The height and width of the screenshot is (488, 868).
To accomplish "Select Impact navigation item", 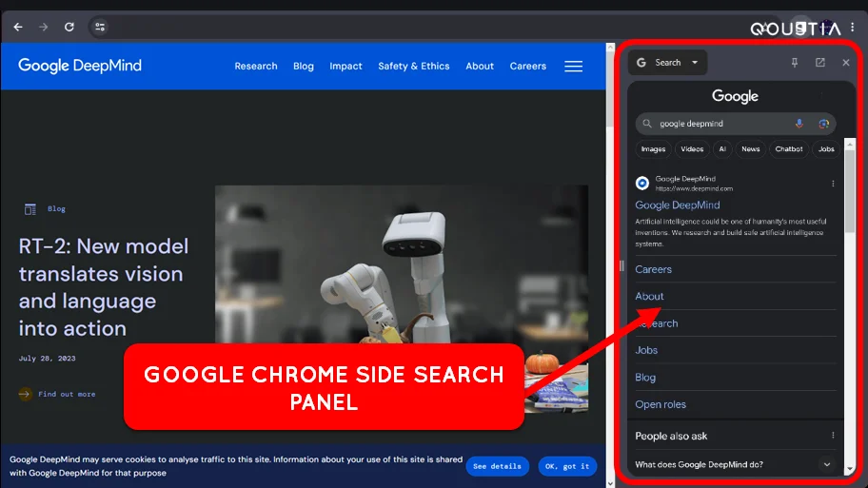I will click(x=346, y=66).
